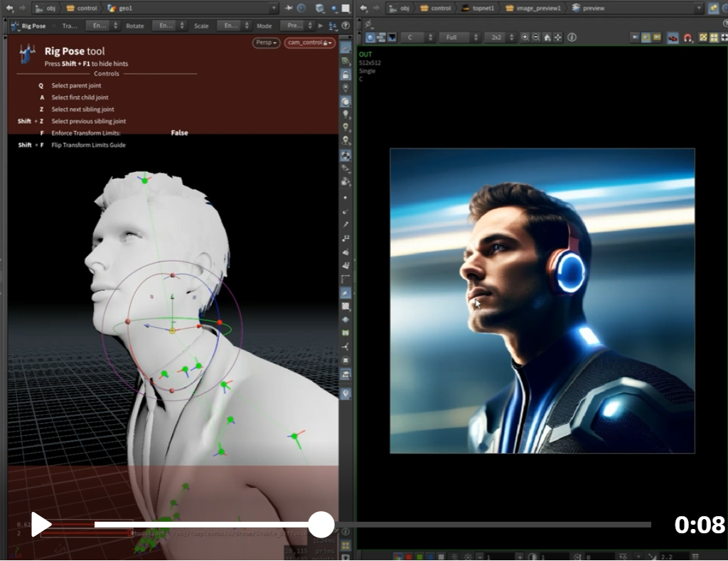Click the zoom out magnifier in the preview toolbar
The width and height of the screenshot is (728, 561).
coord(536,38)
